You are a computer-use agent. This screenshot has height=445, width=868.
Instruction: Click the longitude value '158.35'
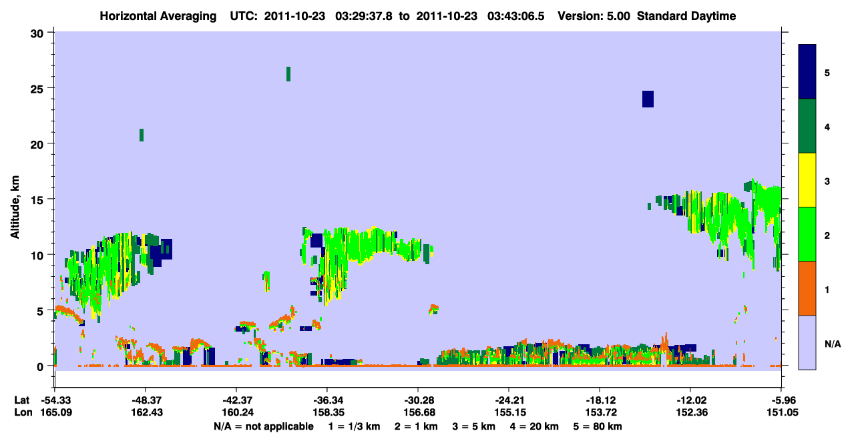(327, 413)
